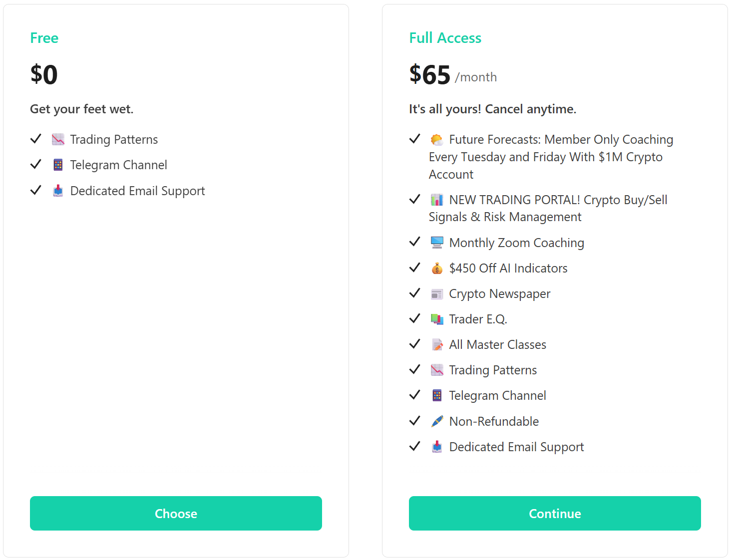Click the money bag icon for AI Indicators
This screenshot has width=731, height=560.
pyautogui.click(x=437, y=269)
